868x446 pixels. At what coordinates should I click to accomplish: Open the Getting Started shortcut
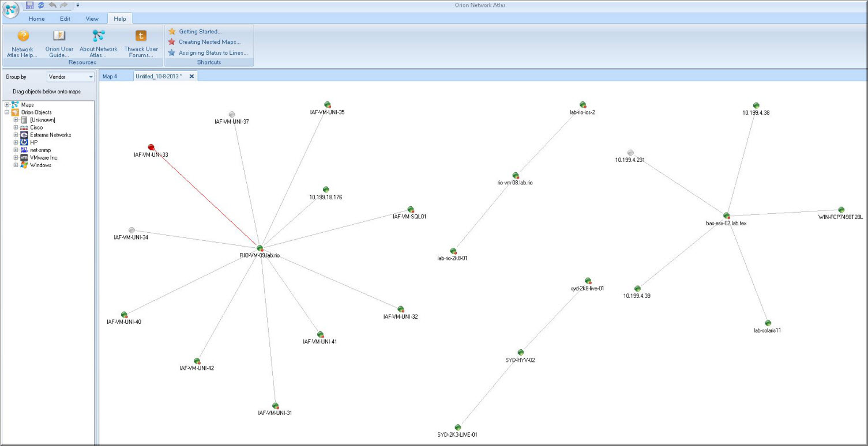[195, 32]
